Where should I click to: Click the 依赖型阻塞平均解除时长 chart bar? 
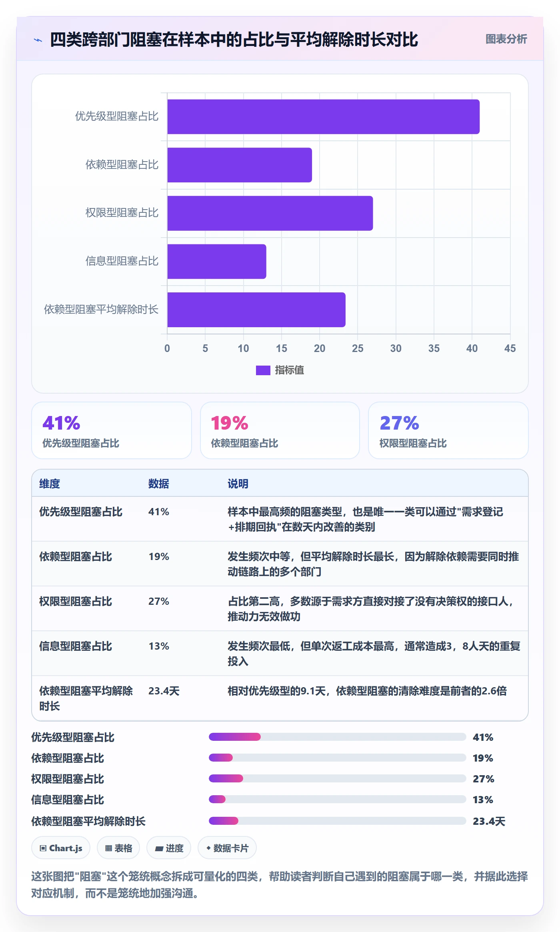coord(256,310)
